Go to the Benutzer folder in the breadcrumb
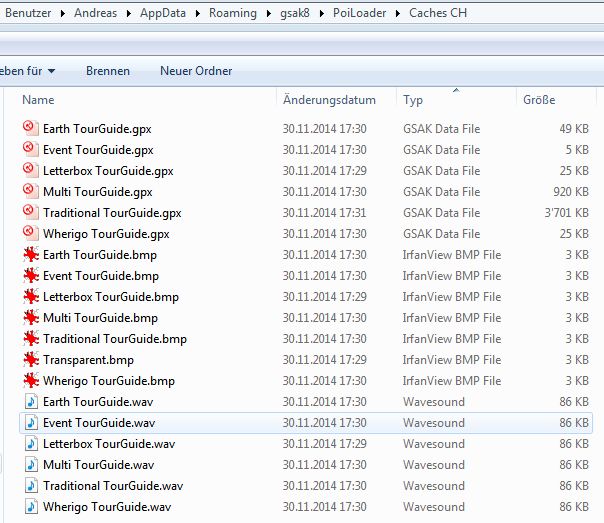The height and width of the screenshot is (523, 604). click(x=28, y=13)
